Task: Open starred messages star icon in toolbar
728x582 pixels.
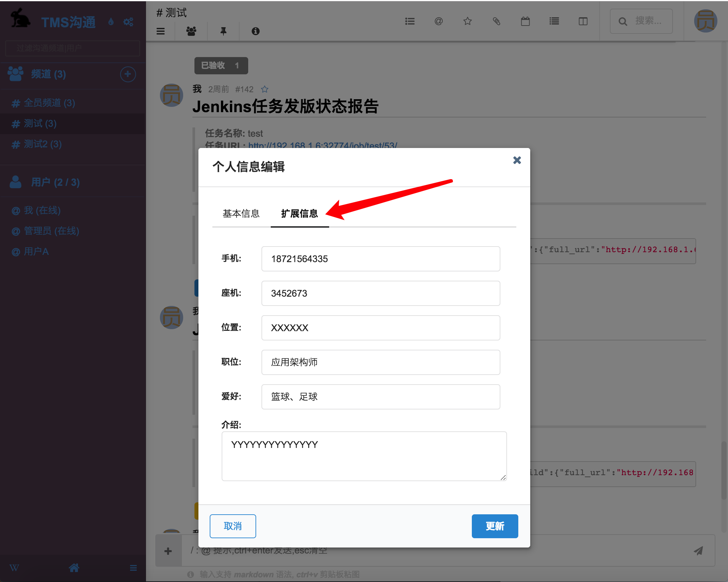Action: [x=467, y=21]
